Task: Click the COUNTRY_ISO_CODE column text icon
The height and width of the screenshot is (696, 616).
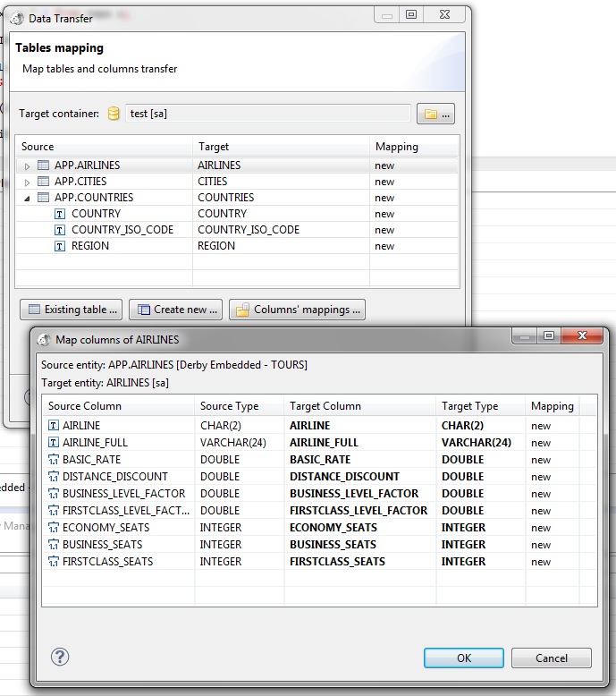Action: tap(60, 230)
